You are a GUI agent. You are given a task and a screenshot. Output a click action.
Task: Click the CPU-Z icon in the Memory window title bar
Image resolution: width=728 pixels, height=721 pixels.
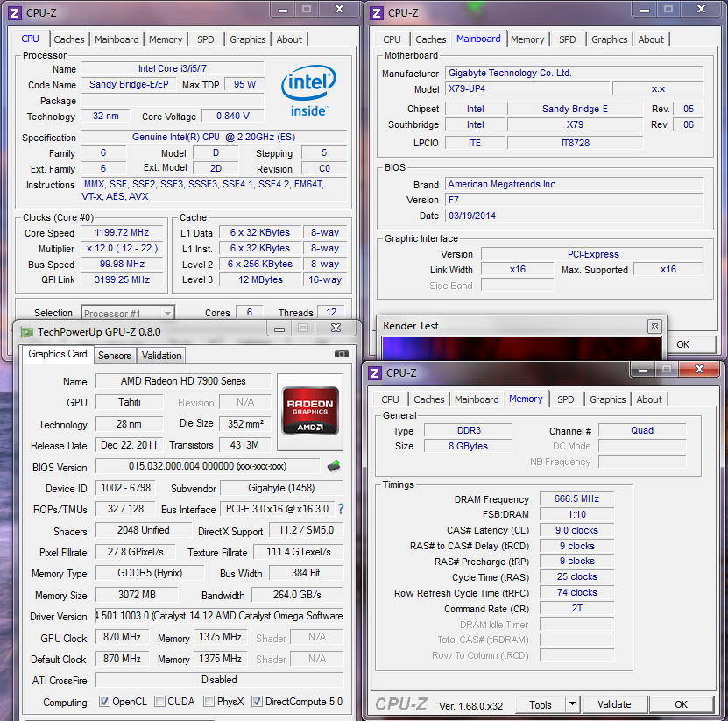(375, 373)
